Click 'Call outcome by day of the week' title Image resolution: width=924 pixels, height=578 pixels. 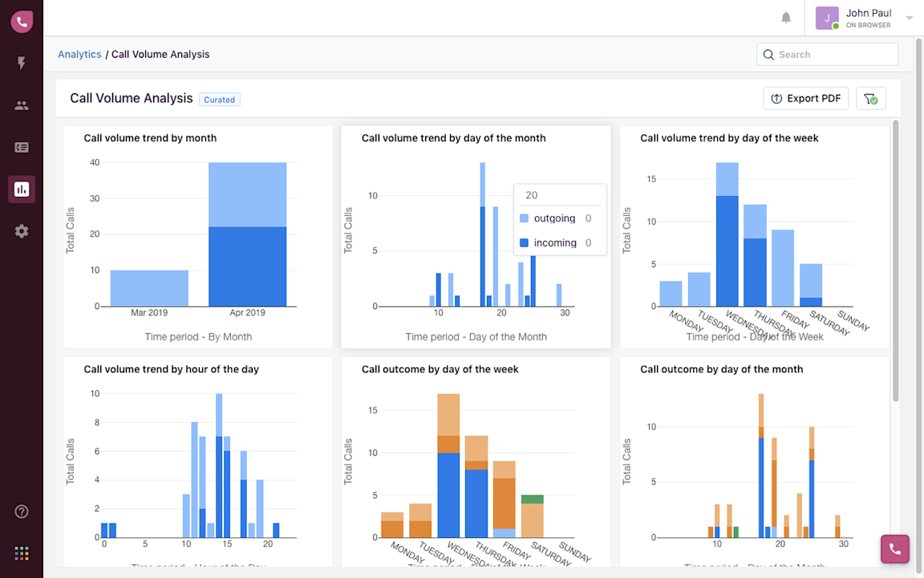point(440,369)
